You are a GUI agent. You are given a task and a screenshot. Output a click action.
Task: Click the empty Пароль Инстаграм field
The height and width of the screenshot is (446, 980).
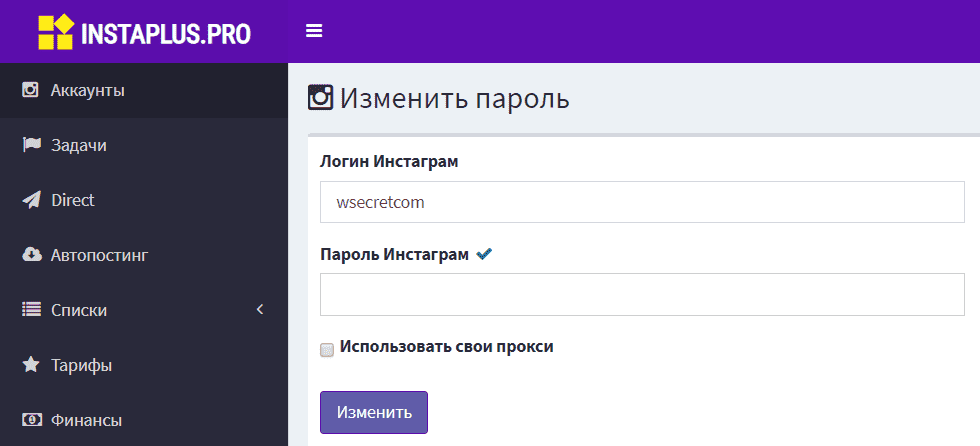pyautogui.click(x=642, y=294)
